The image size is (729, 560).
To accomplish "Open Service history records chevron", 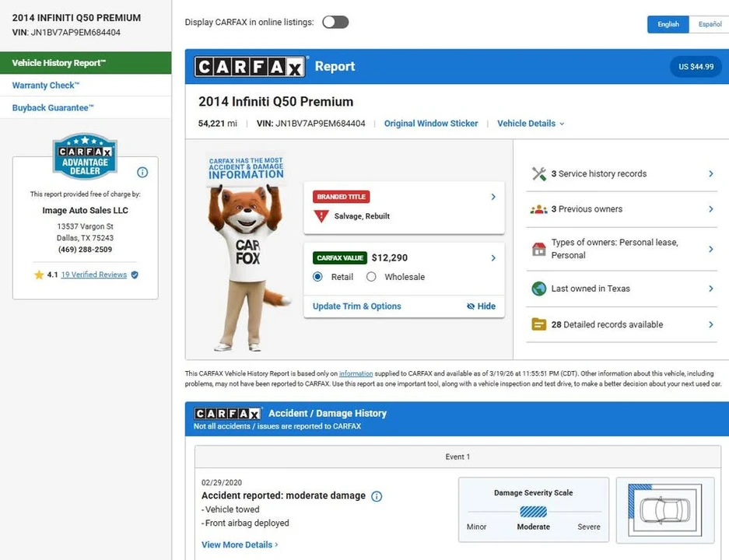I will point(711,173).
